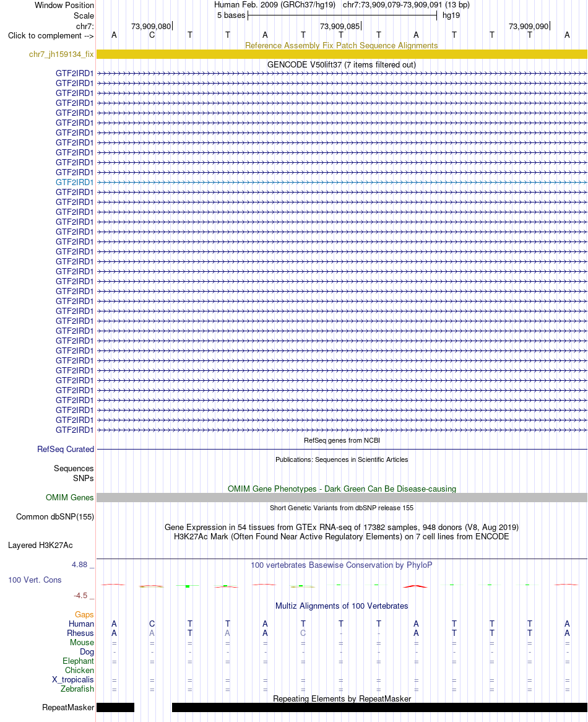The image size is (588, 722).
Task: Open the light-blue highlighted GTF2IRD1 label
Action: [x=74, y=182]
